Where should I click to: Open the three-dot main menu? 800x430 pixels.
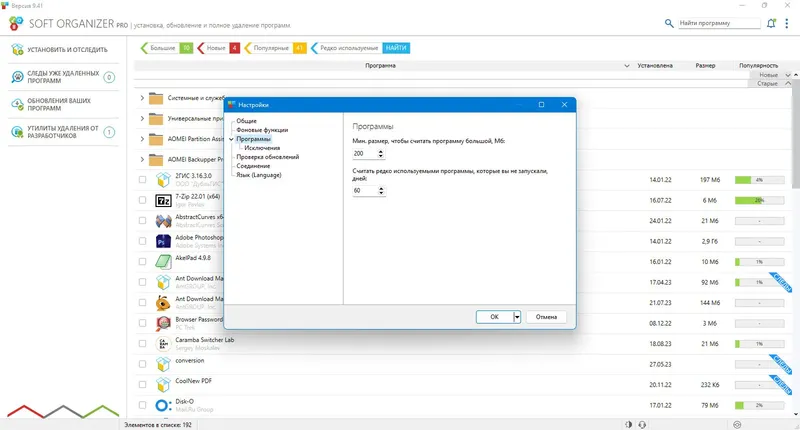coord(786,23)
